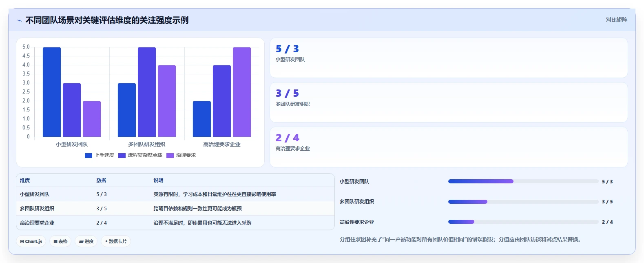Click 小型研发团队 label in the stat card
Viewport: 644px width, 263px height.
[x=290, y=60]
